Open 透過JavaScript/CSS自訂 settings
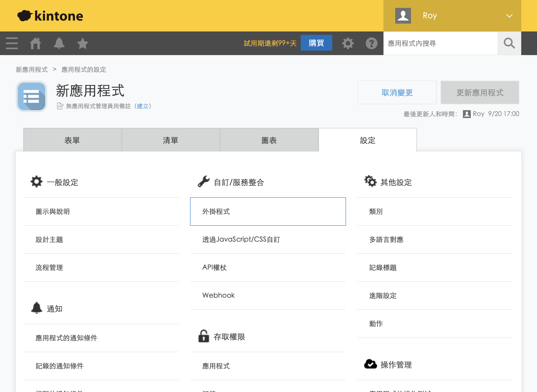Screen dimensions: 537x392 268,240
